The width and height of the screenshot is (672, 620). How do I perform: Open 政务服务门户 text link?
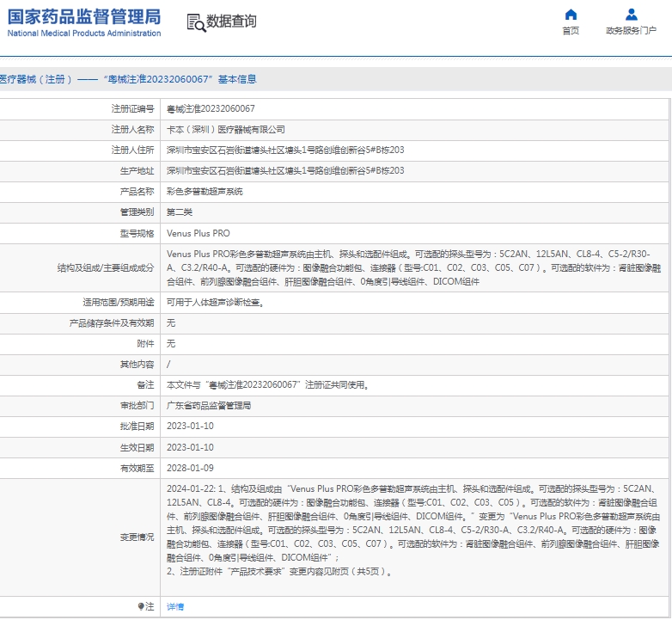click(x=631, y=31)
